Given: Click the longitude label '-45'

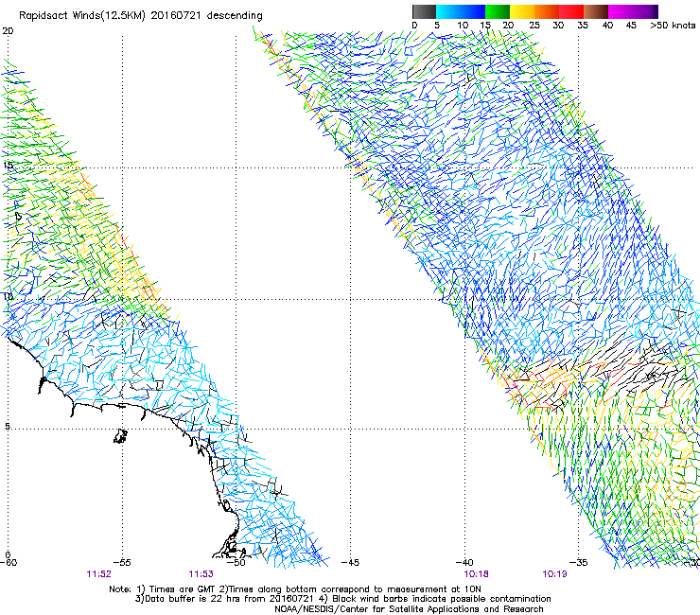Looking at the screenshot, I should point(350,562).
